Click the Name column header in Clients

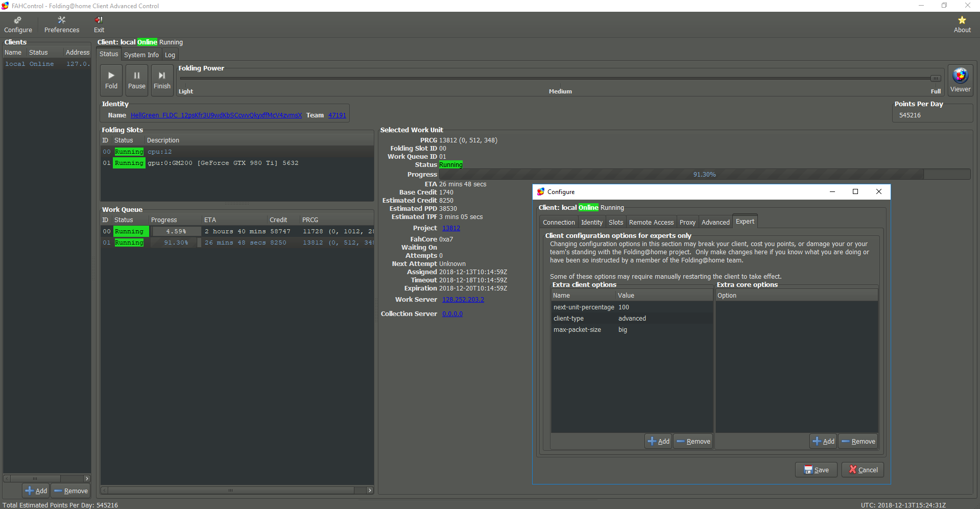[x=14, y=53]
